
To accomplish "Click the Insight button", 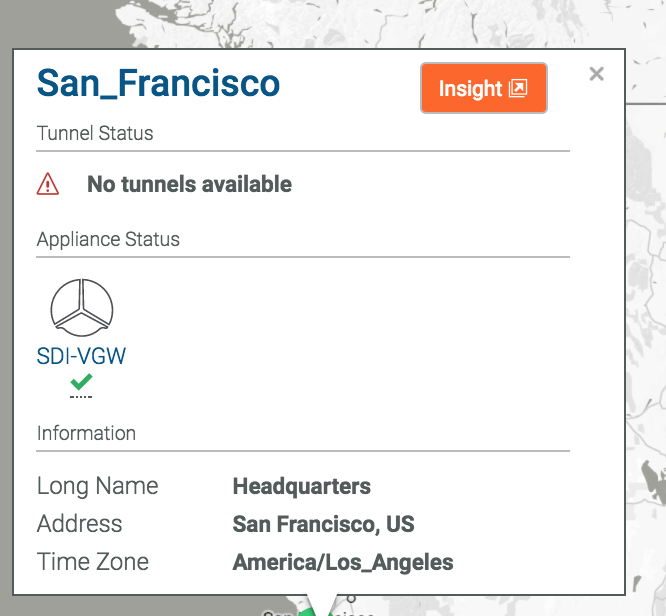I will pyautogui.click(x=483, y=88).
